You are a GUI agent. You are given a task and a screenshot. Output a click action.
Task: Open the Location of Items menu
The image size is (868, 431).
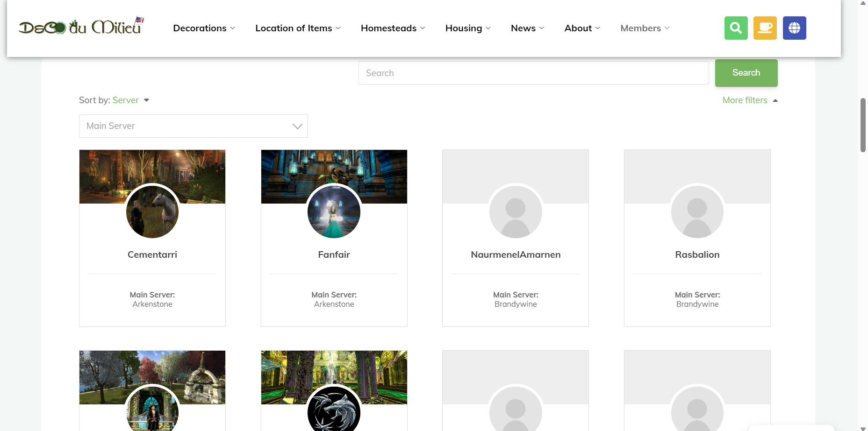[298, 28]
